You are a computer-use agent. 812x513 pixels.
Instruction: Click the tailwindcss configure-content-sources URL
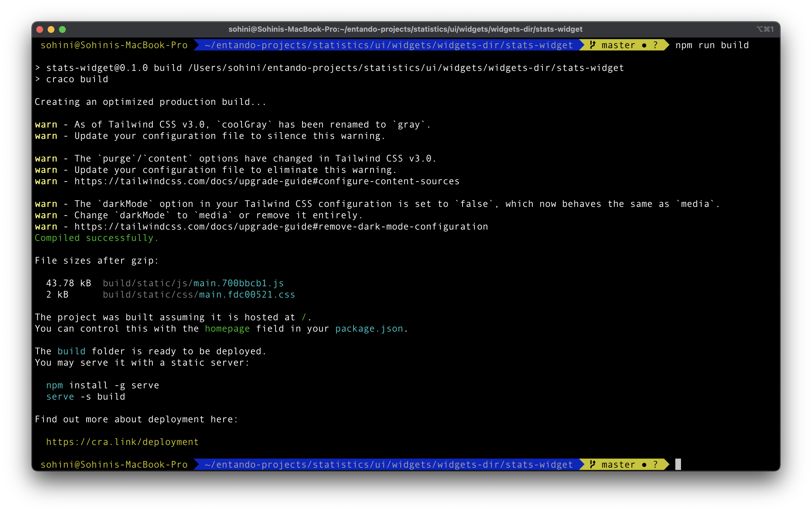[x=267, y=181]
